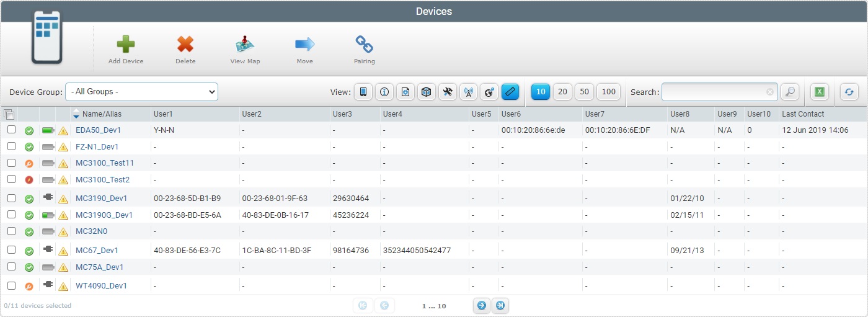This screenshot has height=317, width=868.
Task: Open the WT4090_Dev1 device link
Action: coord(101,286)
